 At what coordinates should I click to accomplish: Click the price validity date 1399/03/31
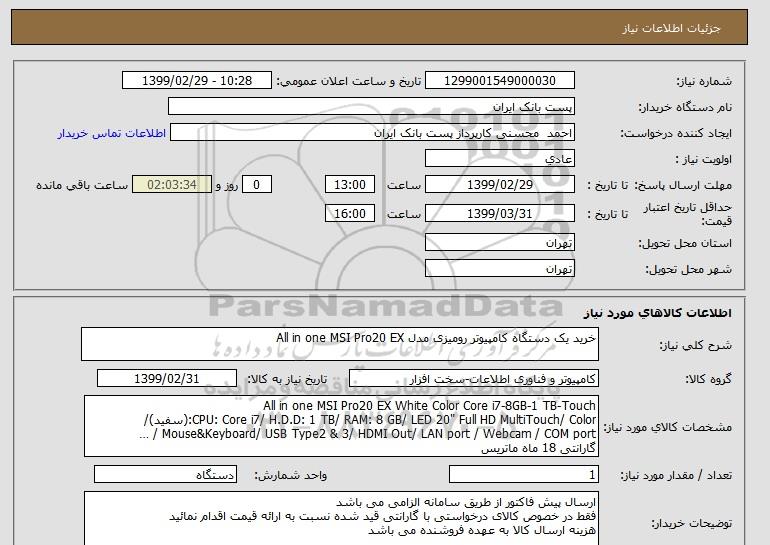pos(499,214)
